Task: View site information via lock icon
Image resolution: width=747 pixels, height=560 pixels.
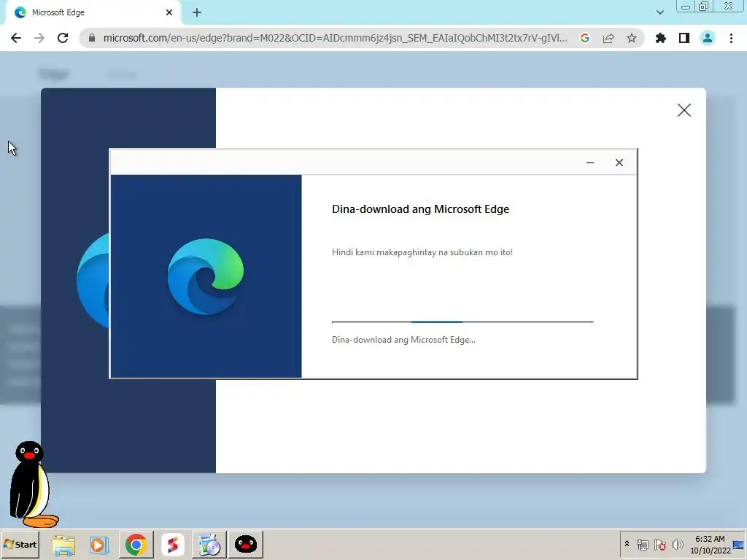Action: tap(92, 38)
